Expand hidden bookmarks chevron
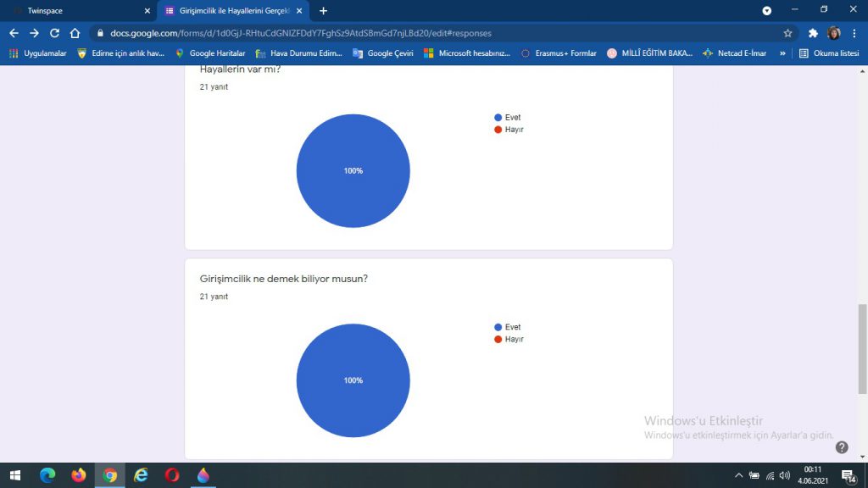868x488 pixels. click(782, 53)
